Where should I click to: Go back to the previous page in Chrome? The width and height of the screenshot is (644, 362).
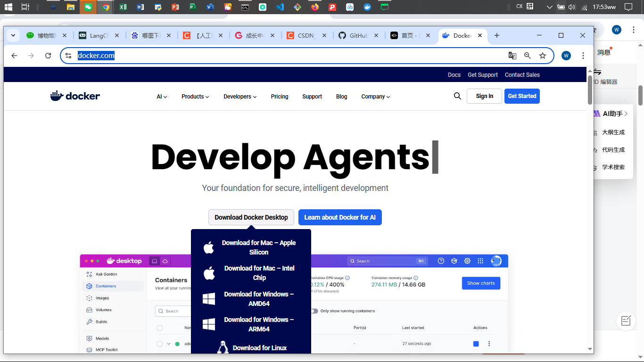point(14,56)
